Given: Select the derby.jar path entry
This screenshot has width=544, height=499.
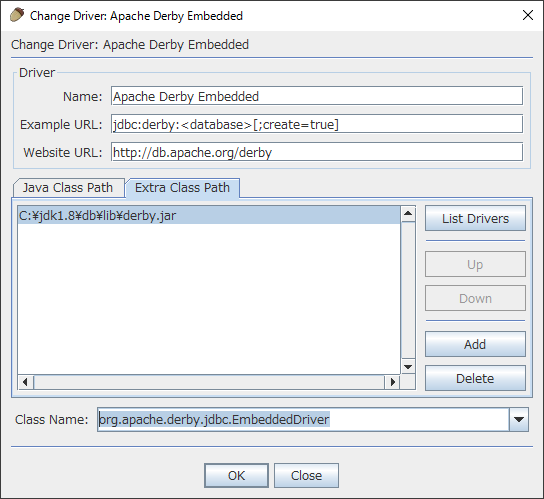Looking at the screenshot, I should (209, 215).
